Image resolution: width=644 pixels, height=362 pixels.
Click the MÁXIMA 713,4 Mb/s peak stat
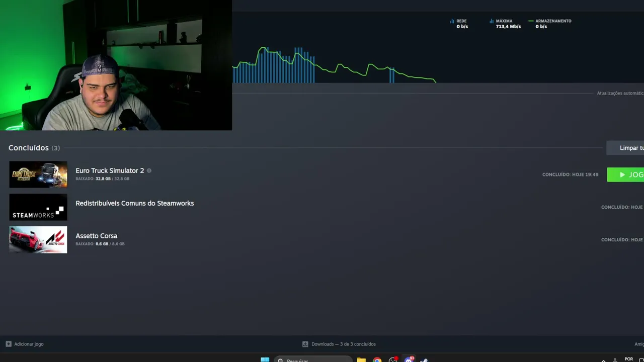[505, 24]
